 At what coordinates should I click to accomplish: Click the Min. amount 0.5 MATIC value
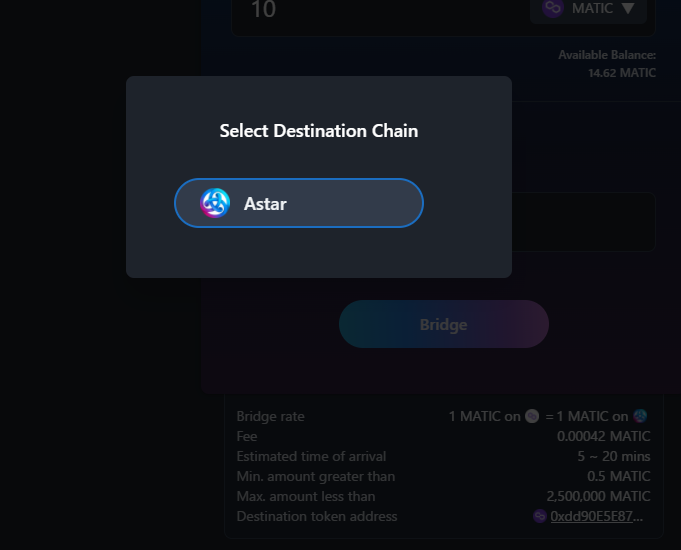point(617,476)
